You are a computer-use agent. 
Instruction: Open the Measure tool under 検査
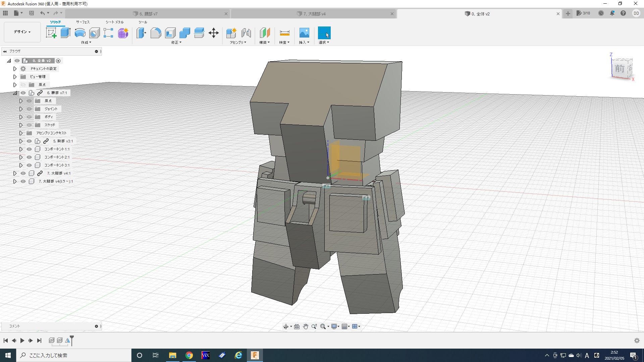point(284,33)
